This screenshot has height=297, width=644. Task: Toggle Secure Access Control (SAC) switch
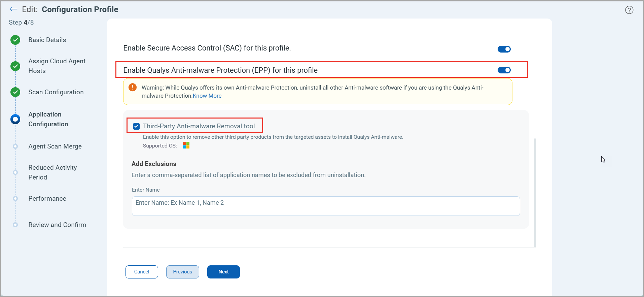(x=504, y=49)
